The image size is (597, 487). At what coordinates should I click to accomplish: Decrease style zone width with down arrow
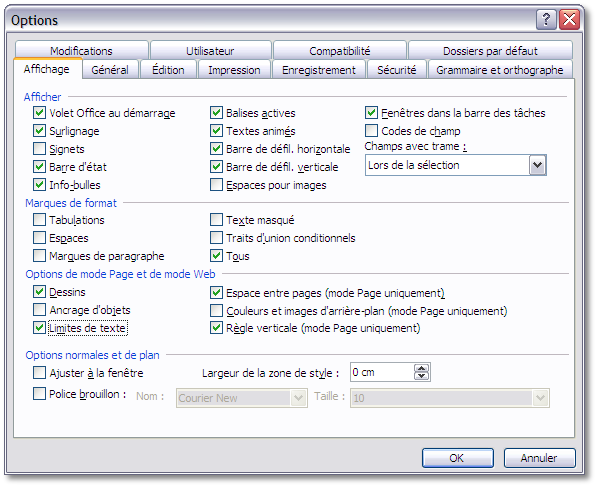tap(421, 376)
